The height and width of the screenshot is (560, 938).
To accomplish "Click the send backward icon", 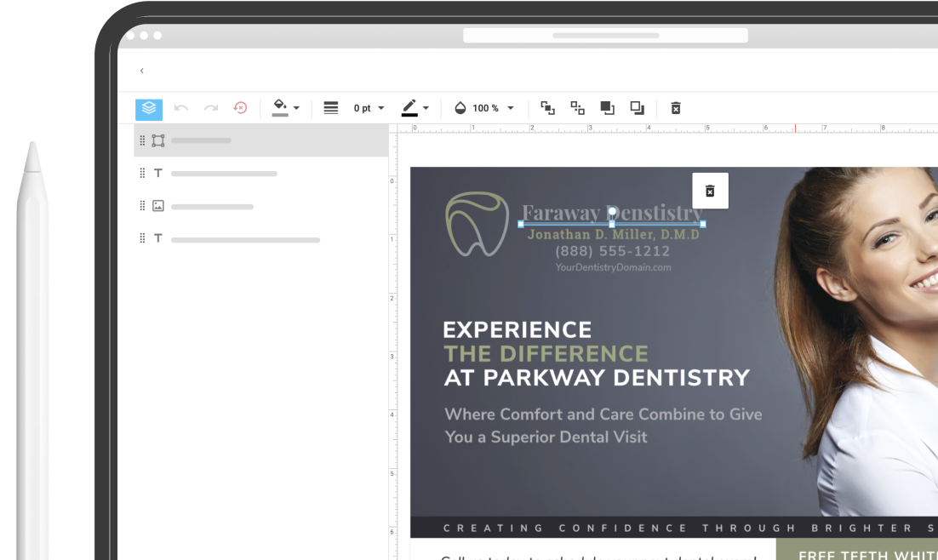I will point(577,108).
